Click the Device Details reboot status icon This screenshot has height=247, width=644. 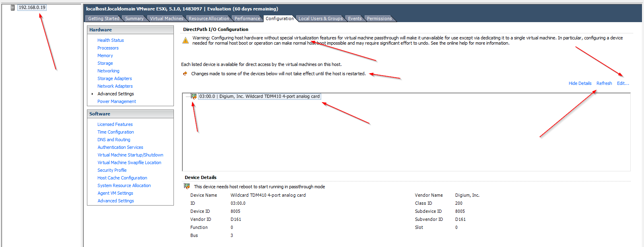point(187,186)
